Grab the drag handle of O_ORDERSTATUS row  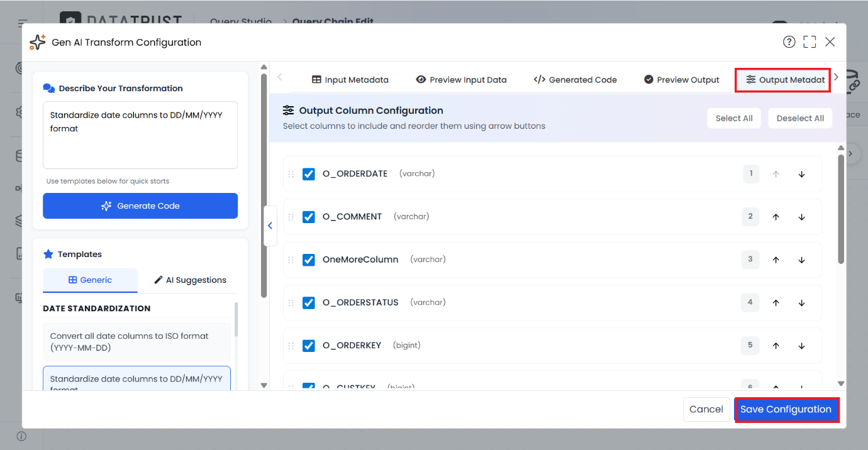click(291, 303)
